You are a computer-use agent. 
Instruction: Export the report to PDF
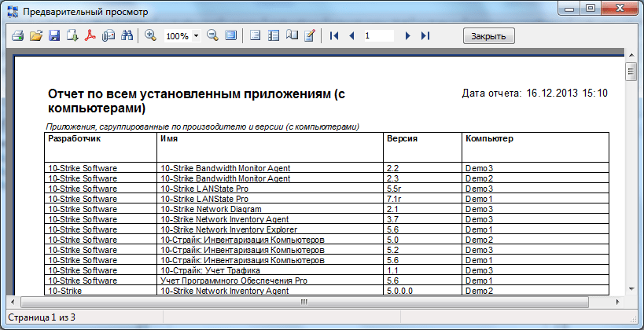90,35
